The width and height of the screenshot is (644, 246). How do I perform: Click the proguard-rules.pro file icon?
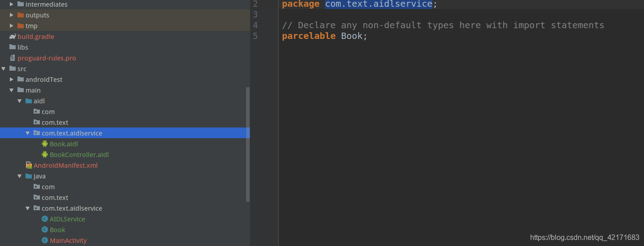(x=13, y=58)
